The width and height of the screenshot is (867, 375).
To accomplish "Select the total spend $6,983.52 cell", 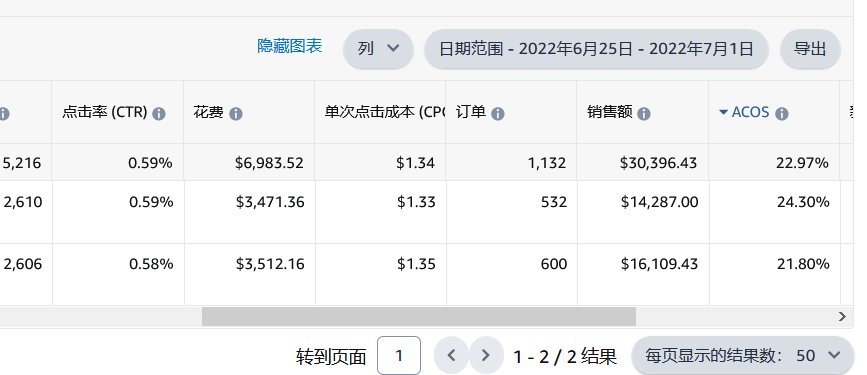I will pos(249,163).
